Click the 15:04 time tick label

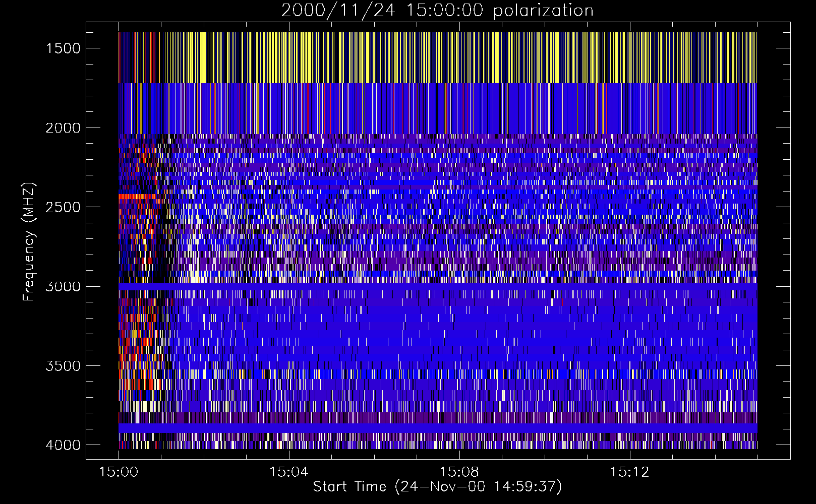[288, 472]
